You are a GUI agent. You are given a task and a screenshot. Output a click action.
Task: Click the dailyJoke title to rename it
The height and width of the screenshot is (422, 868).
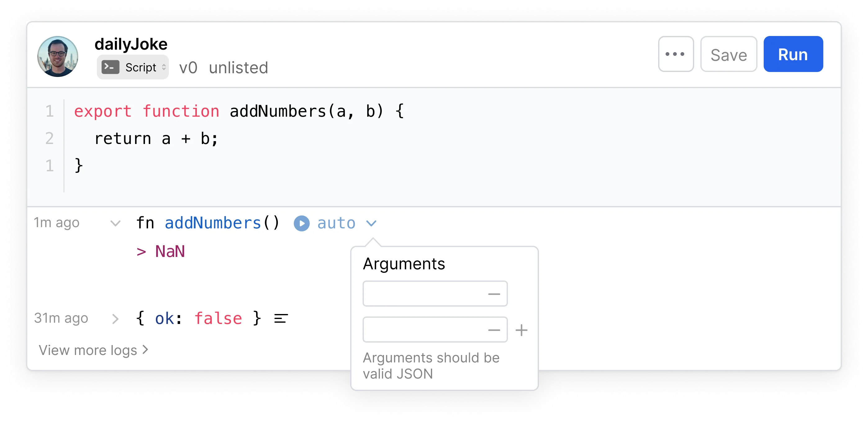131,43
